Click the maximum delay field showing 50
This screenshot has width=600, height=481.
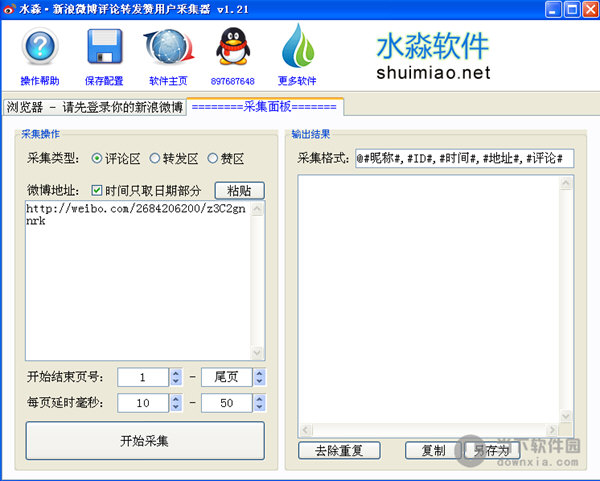click(x=227, y=403)
